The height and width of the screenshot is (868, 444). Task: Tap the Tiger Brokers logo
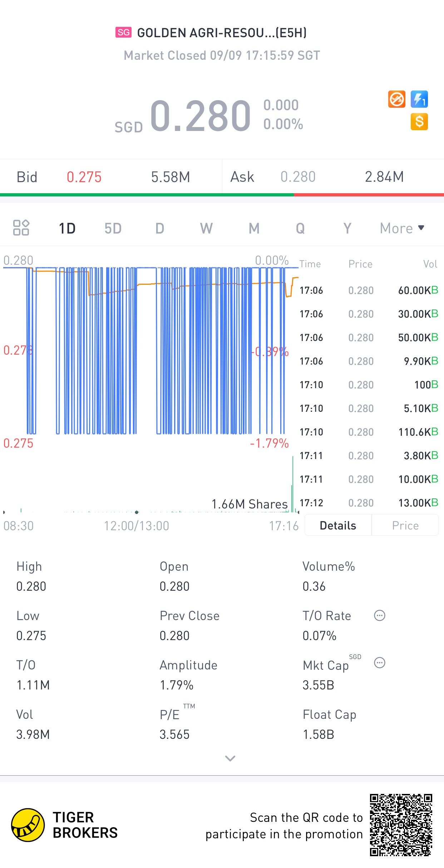pyautogui.click(x=28, y=825)
